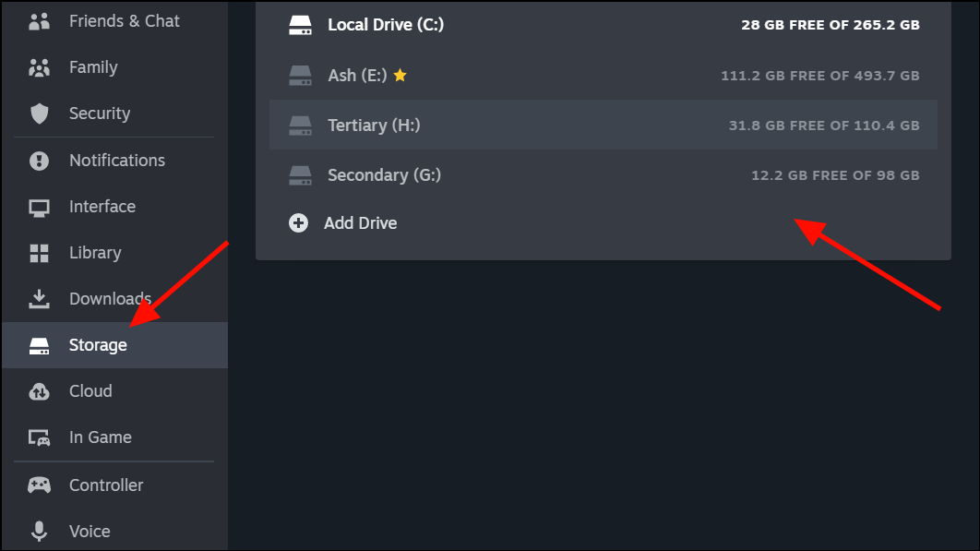Open the Family settings section
The width and height of the screenshot is (980, 551).
[92, 66]
